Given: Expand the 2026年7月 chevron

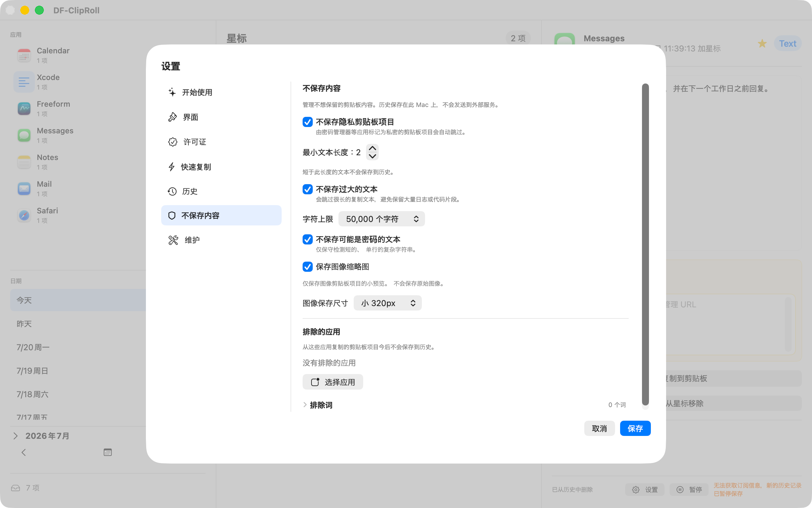Looking at the screenshot, I should click(x=16, y=436).
